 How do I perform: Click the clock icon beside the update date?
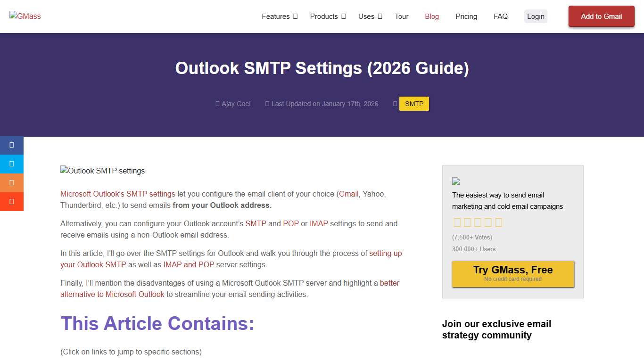[x=267, y=104]
